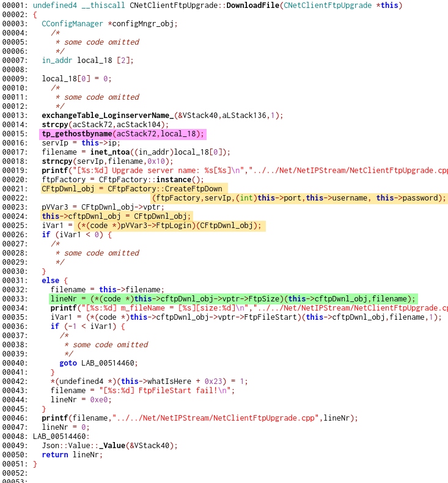Click in_addr type on line 7
Image resolution: width=448 pixels, height=483 pixels.
57,61
